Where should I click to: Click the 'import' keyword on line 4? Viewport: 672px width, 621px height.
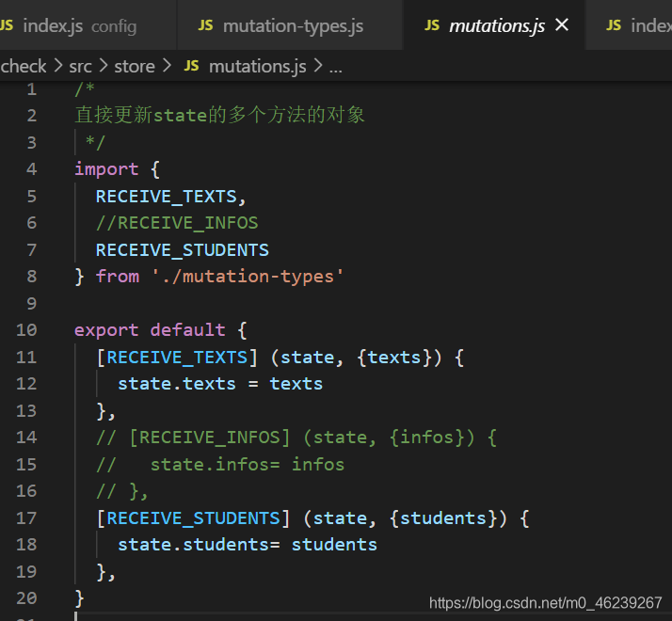click(106, 169)
